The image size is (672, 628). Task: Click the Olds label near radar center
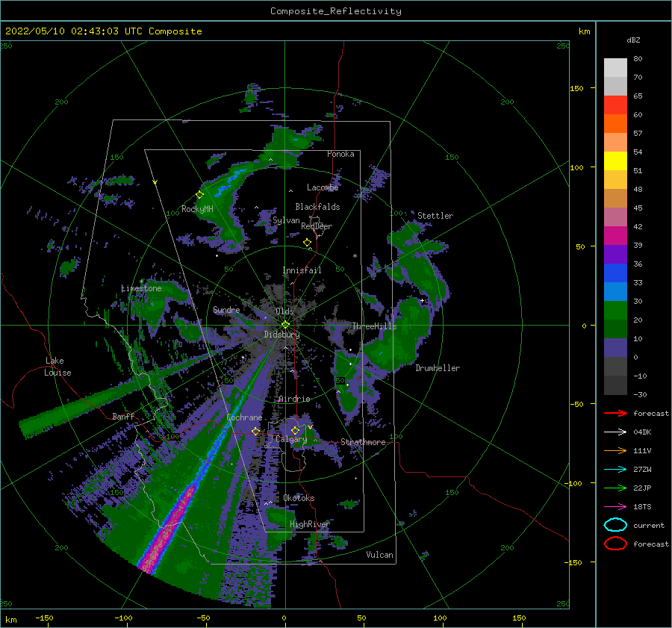tap(285, 311)
